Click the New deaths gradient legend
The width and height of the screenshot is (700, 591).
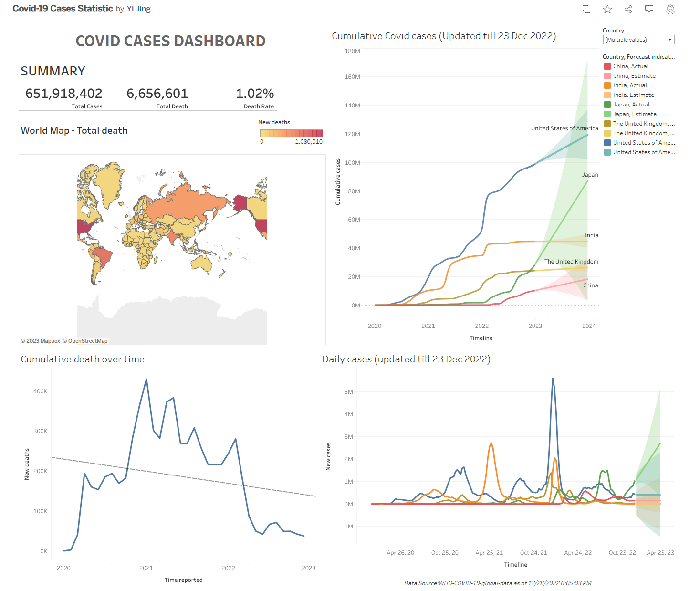point(292,133)
